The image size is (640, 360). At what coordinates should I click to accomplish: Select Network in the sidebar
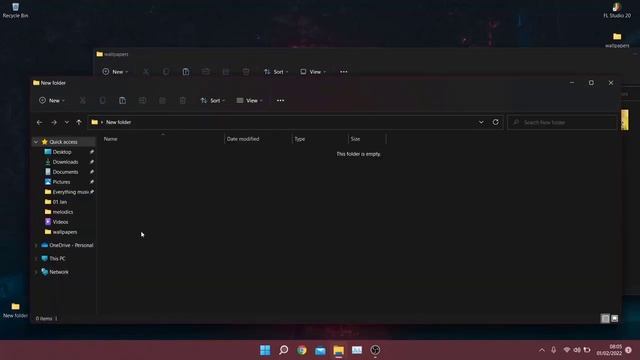pos(59,272)
